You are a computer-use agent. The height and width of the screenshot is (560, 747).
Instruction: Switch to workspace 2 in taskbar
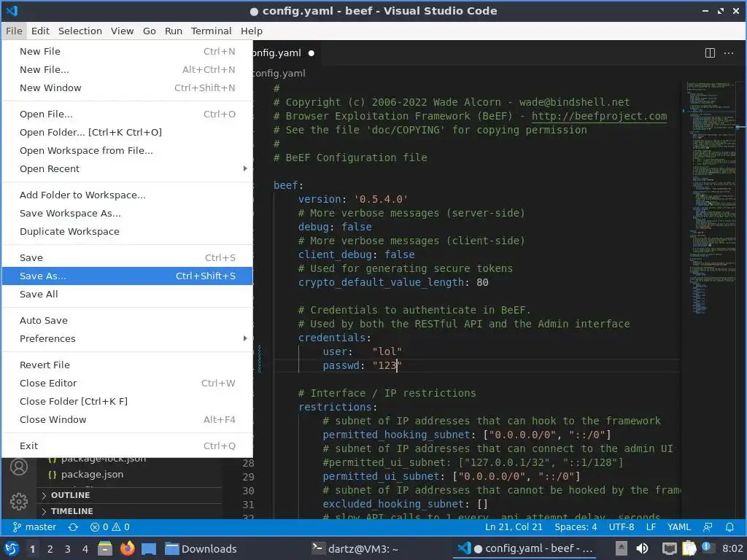[50, 549]
